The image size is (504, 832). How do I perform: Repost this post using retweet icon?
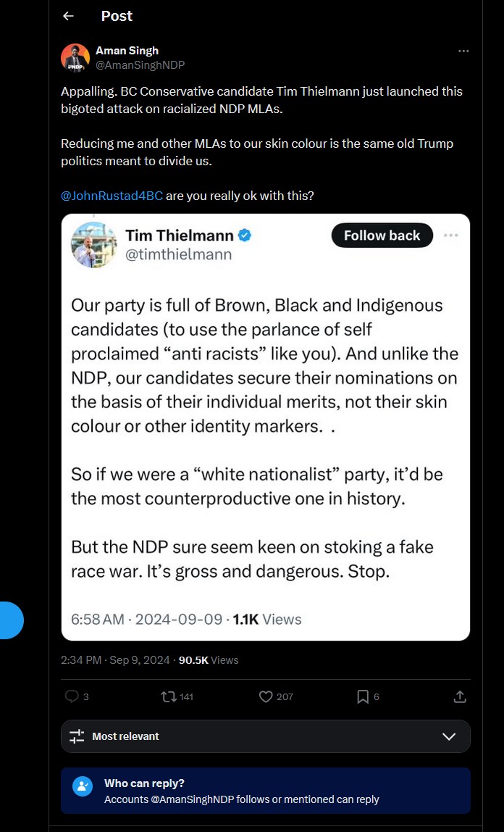(169, 696)
